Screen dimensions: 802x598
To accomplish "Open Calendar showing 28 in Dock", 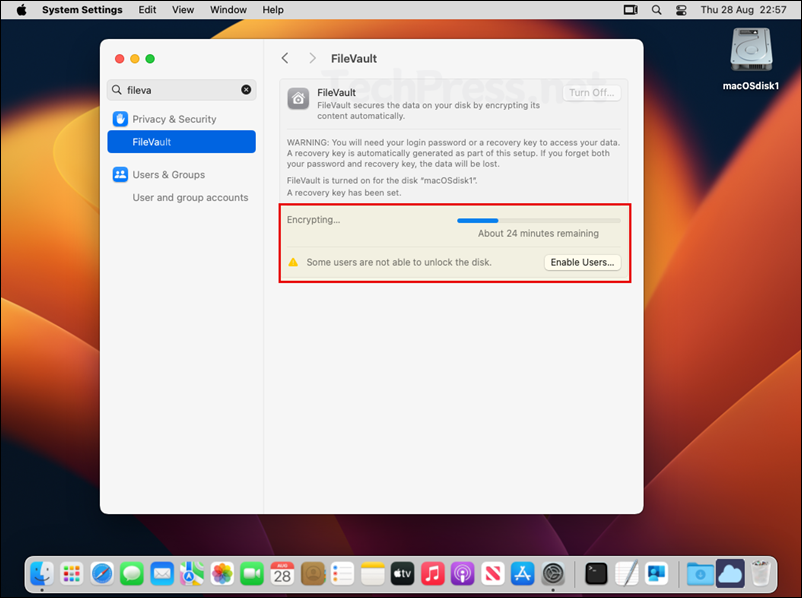I will coord(282,573).
